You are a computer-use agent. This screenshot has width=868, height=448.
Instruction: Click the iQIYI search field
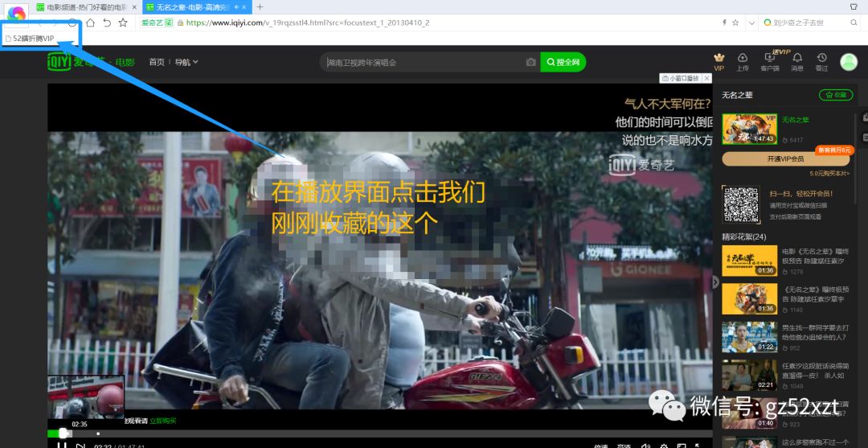[x=424, y=62]
